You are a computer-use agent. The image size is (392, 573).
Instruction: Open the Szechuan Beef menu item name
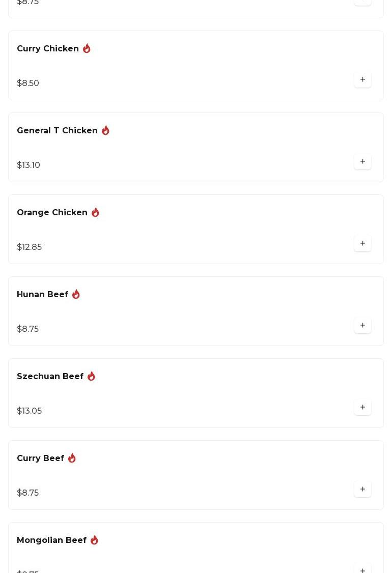[50, 377]
